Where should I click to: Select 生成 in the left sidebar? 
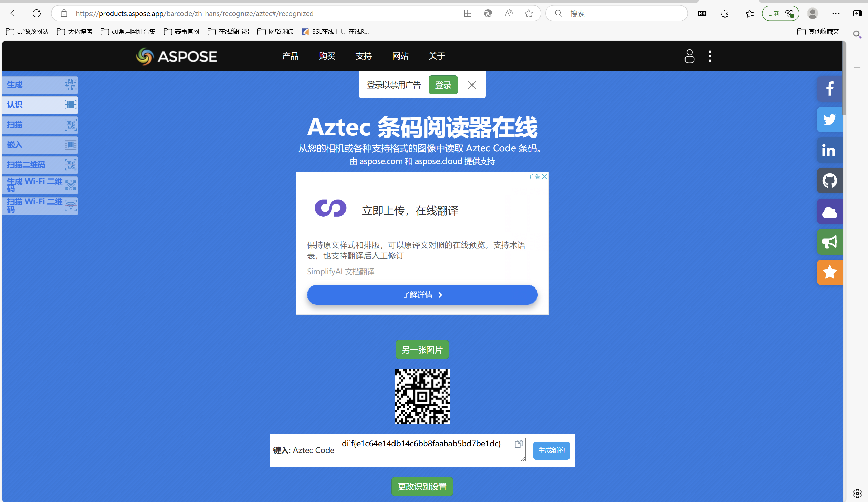40,85
